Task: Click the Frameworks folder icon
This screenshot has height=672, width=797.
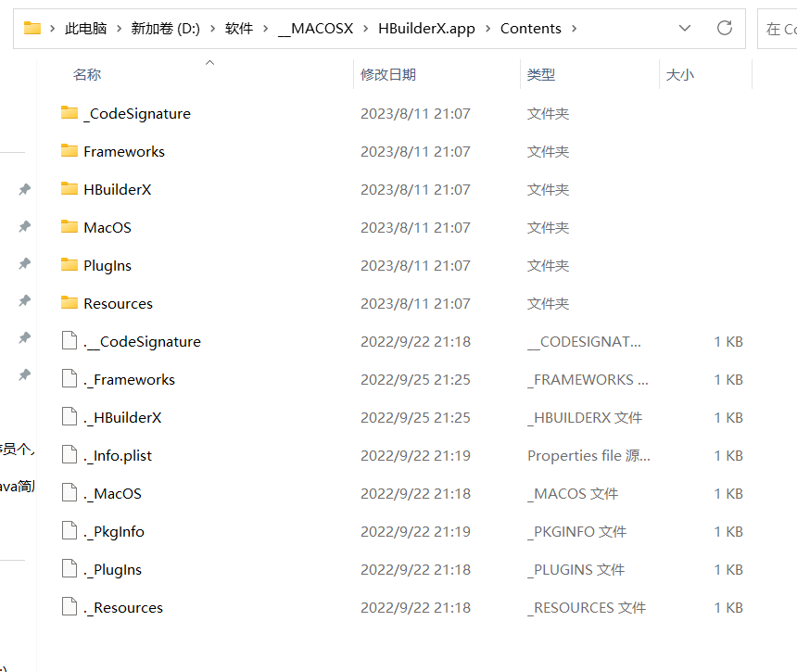Action: tap(70, 150)
